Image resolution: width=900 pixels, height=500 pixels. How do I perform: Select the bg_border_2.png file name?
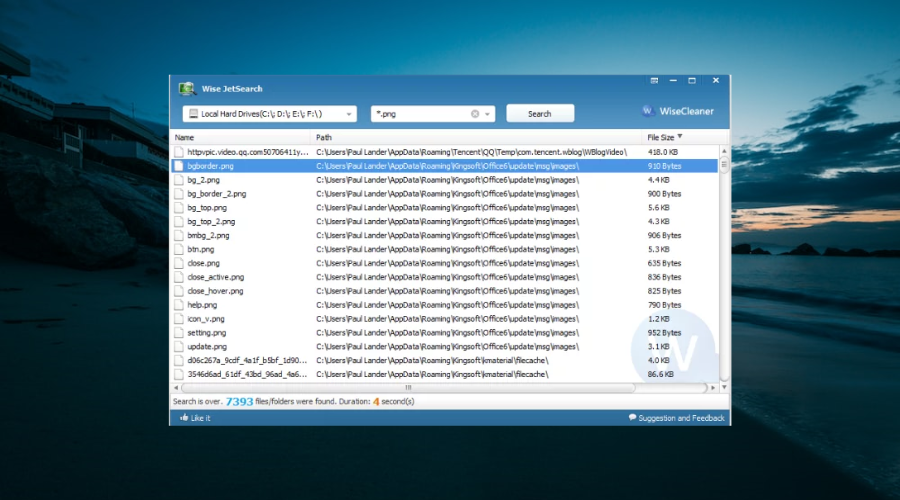pyautogui.click(x=216, y=194)
